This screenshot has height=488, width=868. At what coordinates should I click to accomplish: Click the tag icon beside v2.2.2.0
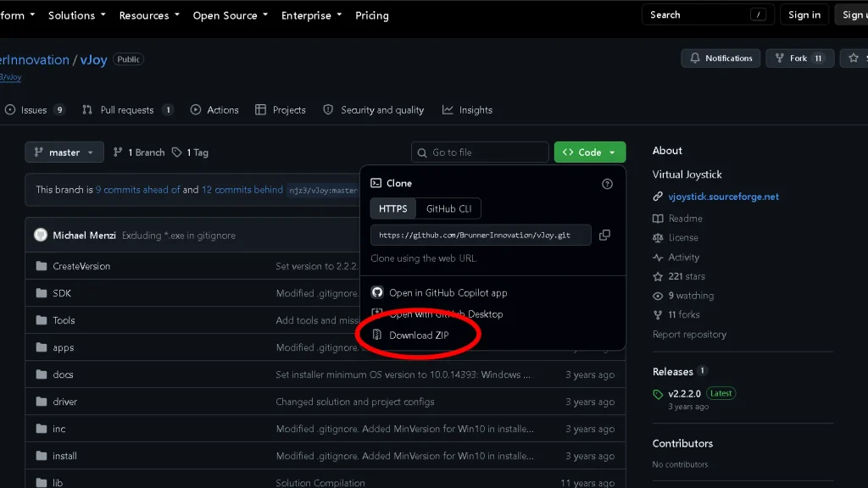pos(658,394)
